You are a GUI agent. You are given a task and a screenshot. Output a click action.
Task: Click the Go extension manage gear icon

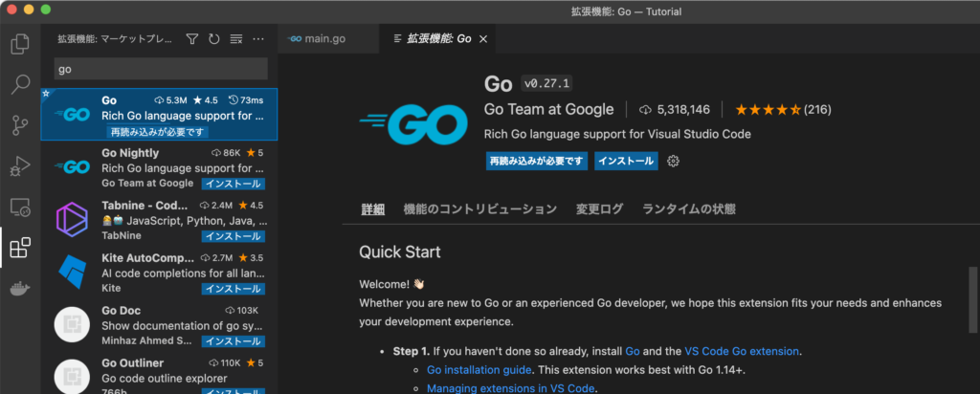tap(673, 161)
